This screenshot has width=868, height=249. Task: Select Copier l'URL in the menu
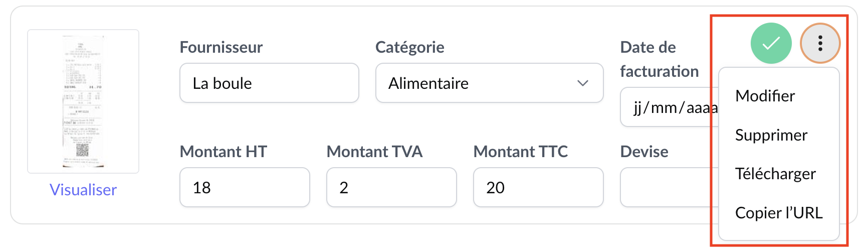(779, 213)
